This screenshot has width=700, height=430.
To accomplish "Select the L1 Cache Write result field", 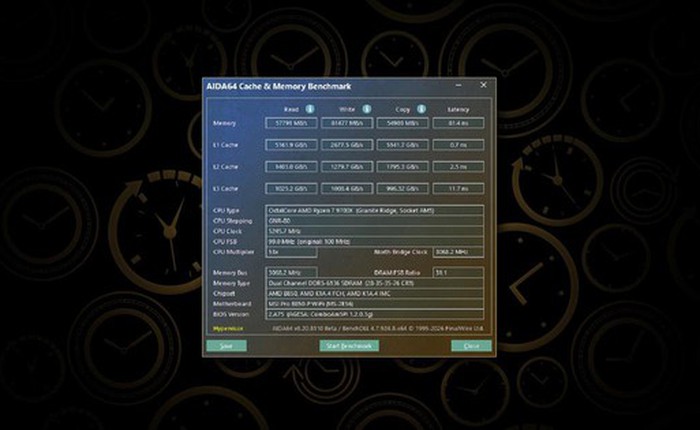I will pos(347,145).
